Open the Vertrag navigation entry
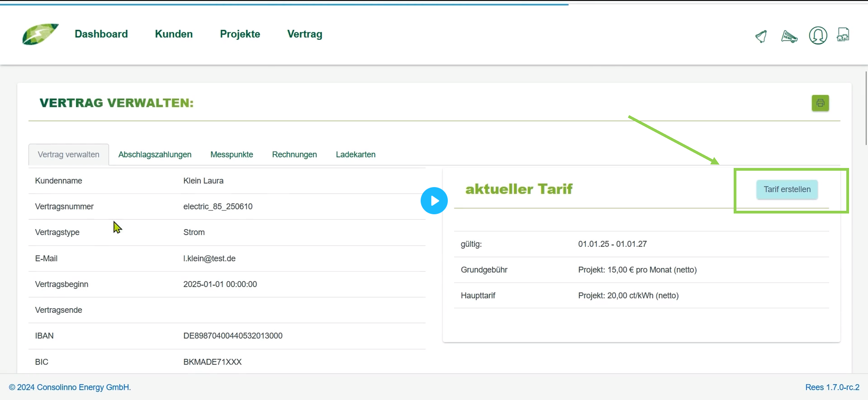The image size is (868, 400). (304, 34)
